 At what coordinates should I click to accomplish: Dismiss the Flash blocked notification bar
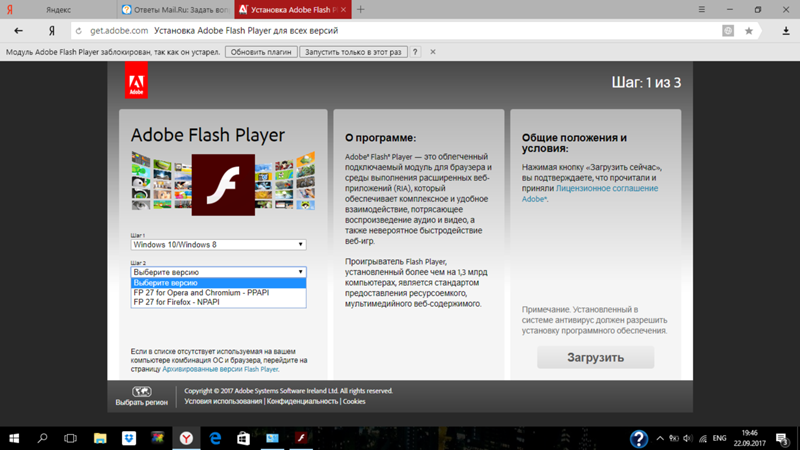[433, 52]
